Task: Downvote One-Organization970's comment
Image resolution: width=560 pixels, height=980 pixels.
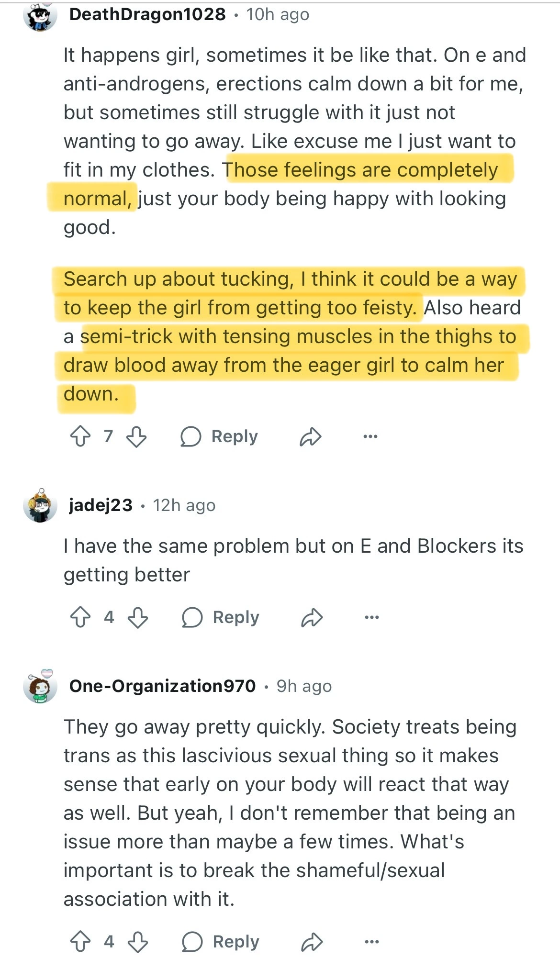Action: 138,942
